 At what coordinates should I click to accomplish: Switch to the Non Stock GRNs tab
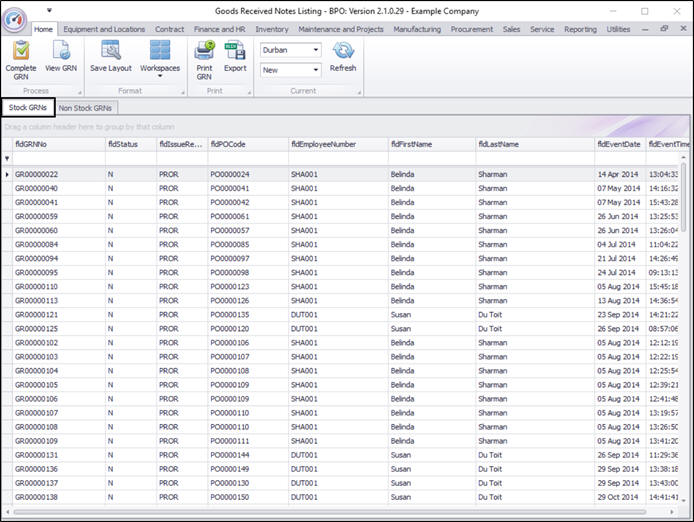pyautogui.click(x=86, y=108)
